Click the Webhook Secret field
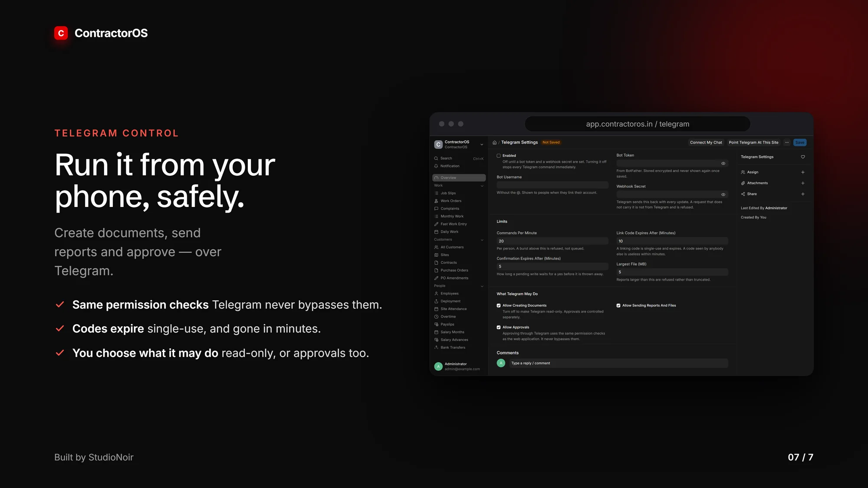Screen dimensions: 868x488 click(x=672, y=194)
